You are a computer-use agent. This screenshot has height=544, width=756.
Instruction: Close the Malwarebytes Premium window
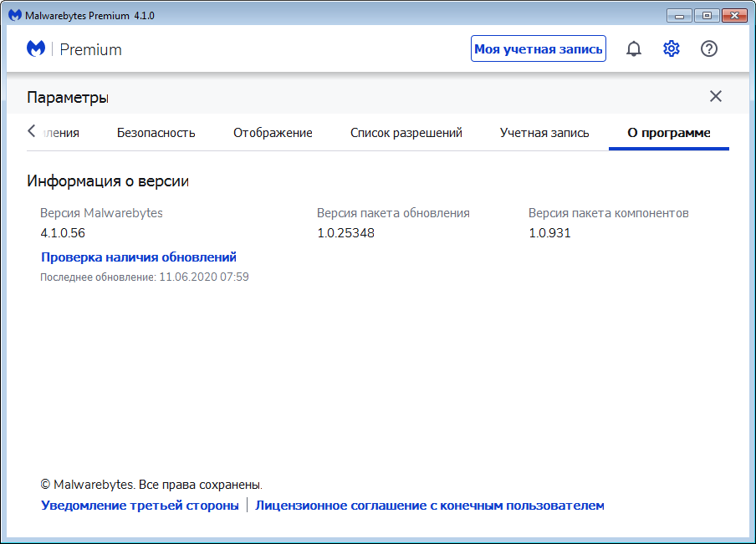pos(734,16)
